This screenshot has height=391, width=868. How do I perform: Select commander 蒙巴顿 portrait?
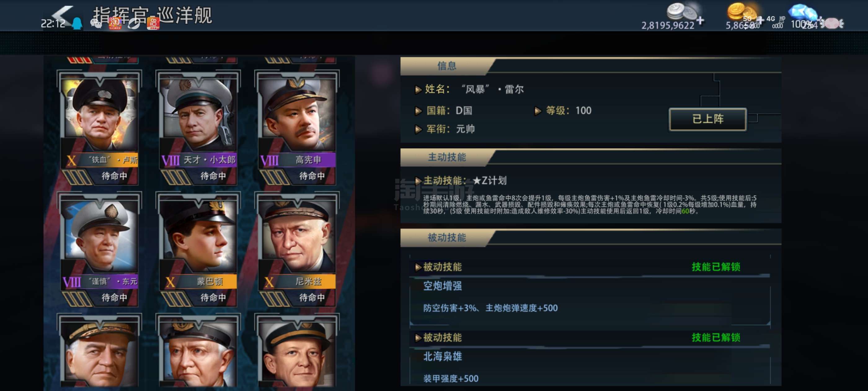pyautogui.click(x=198, y=236)
